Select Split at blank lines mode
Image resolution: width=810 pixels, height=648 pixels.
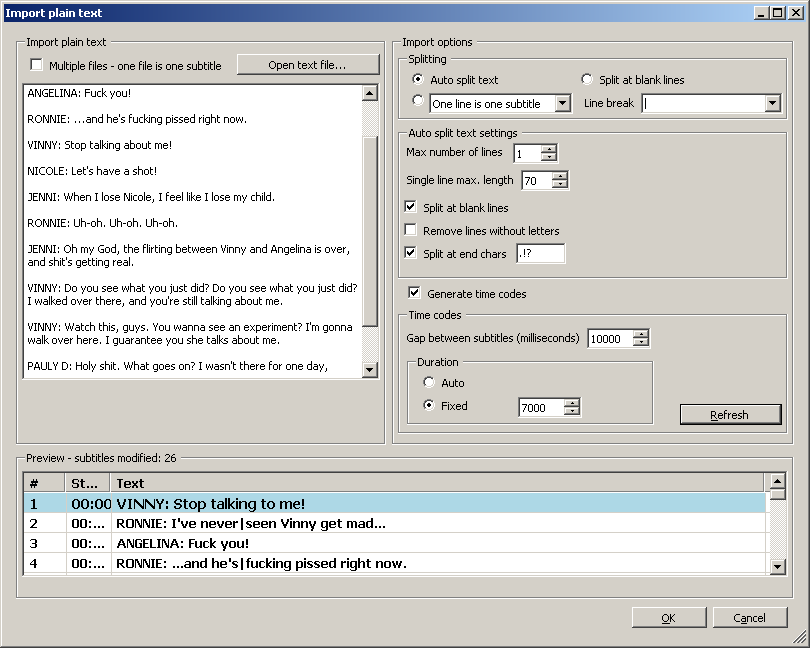coord(587,80)
